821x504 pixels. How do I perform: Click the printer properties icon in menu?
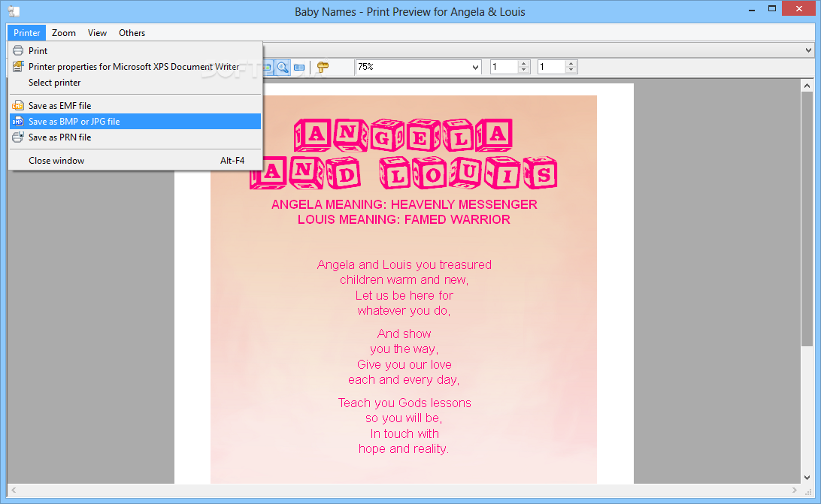18,66
